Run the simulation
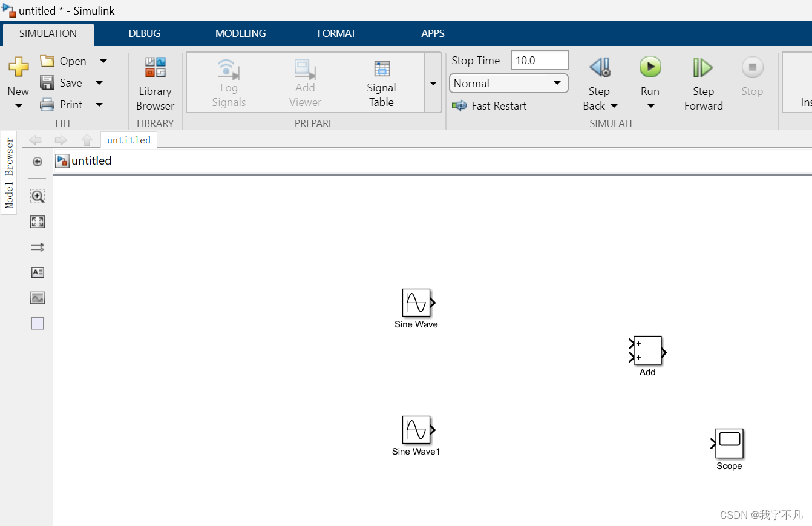 650,67
